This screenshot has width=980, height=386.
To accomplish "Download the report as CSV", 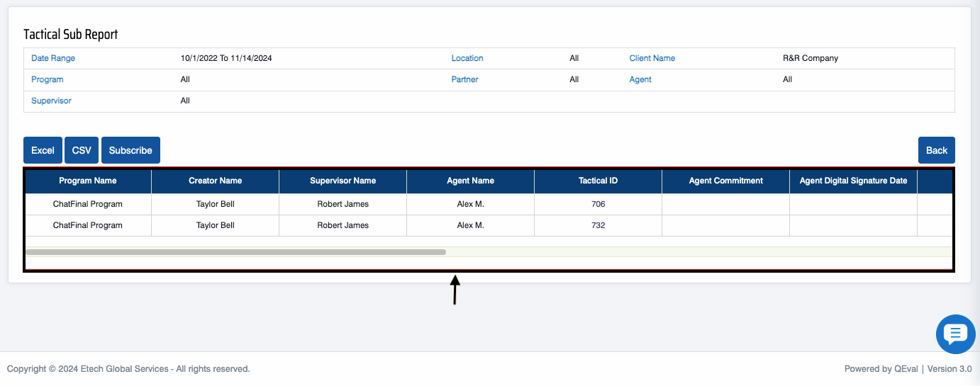I will click(x=82, y=150).
